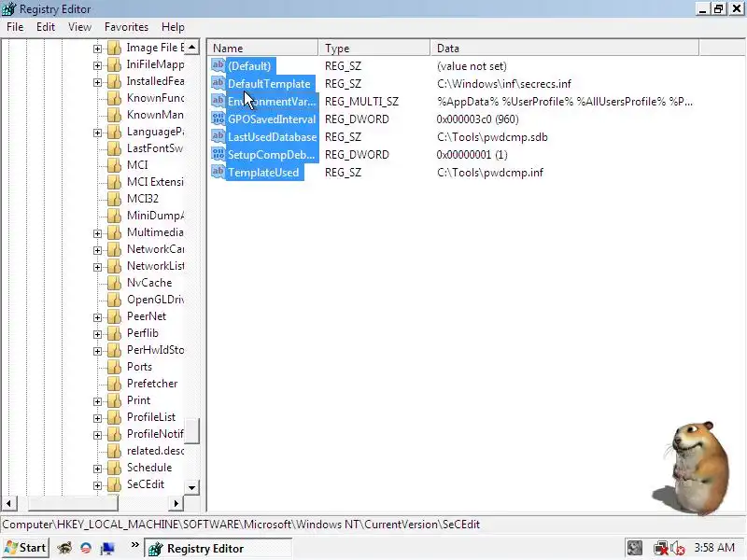Select the OpenGLDriv tree key
747x560 pixels.
pos(155,300)
